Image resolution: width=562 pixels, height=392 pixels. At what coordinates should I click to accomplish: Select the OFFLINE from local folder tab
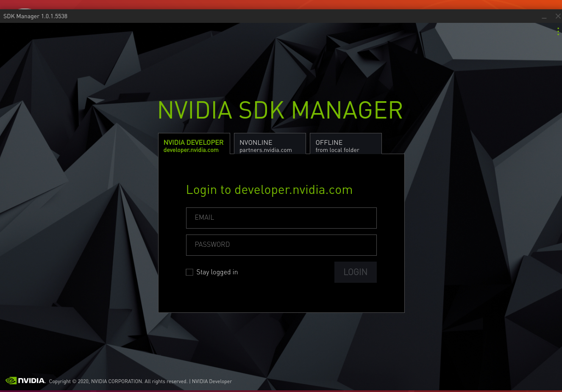coord(346,144)
